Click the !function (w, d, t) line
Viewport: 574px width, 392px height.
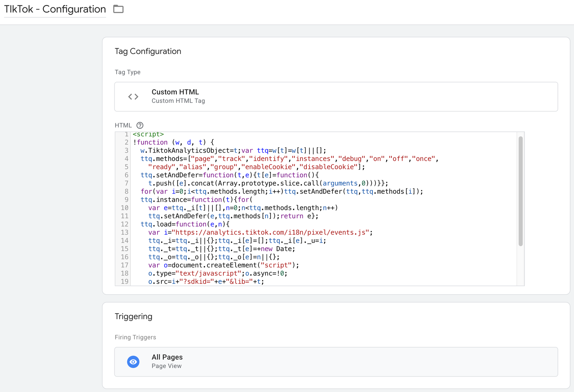tap(174, 142)
